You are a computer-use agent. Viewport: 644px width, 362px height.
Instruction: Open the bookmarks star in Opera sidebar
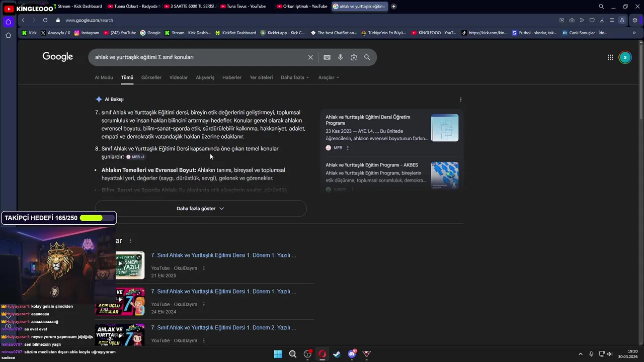point(8,35)
